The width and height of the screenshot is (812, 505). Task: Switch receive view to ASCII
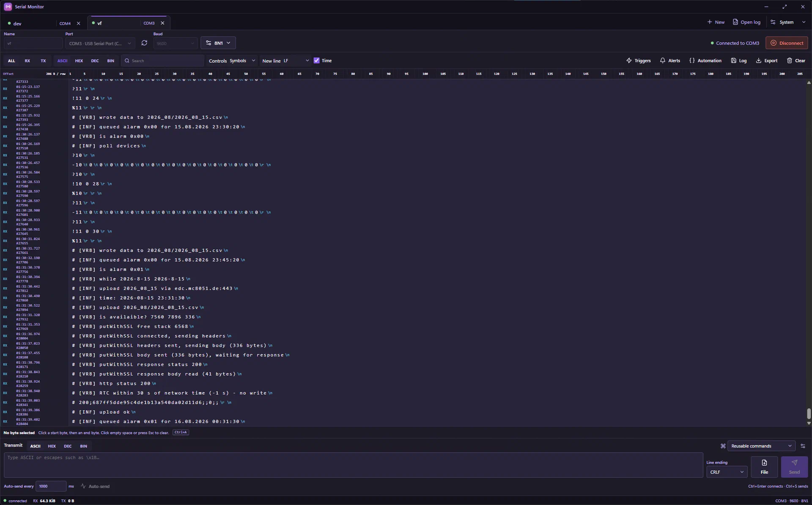pos(62,61)
